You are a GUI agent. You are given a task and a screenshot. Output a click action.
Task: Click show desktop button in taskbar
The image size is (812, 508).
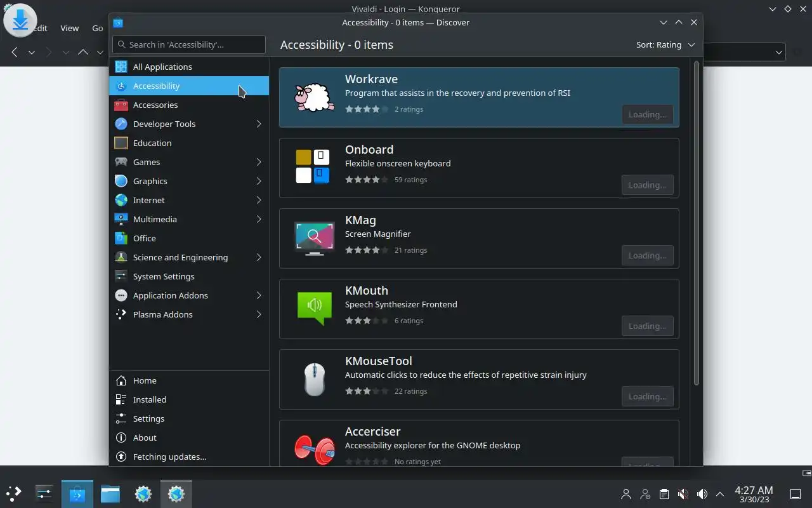click(795, 494)
